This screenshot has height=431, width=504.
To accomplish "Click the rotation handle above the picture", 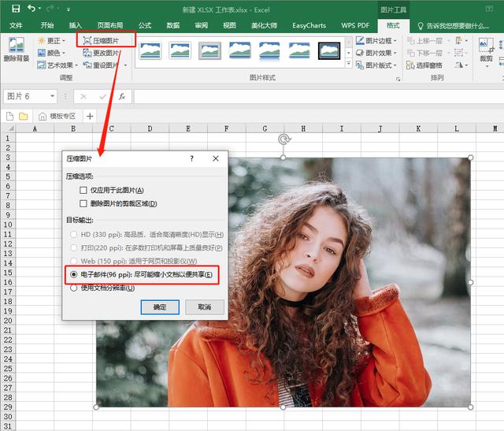I will point(283,139).
